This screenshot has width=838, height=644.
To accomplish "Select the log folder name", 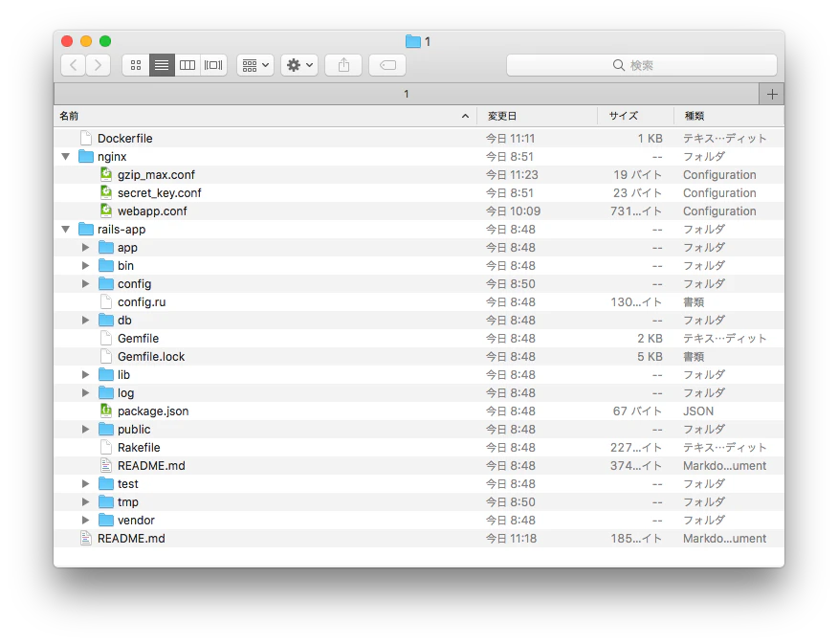I will (x=125, y=393).
